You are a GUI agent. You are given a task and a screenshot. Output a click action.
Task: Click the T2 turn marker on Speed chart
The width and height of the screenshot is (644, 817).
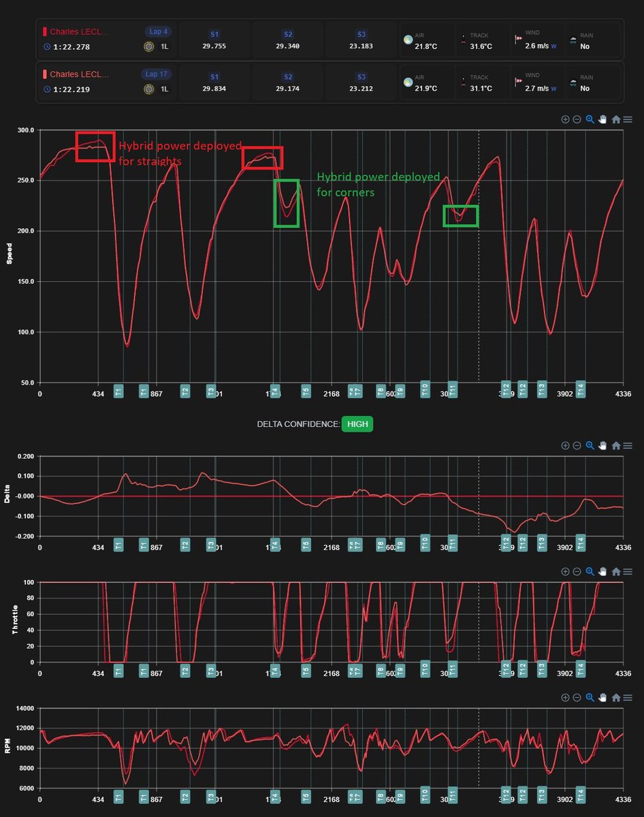(185, 391)
